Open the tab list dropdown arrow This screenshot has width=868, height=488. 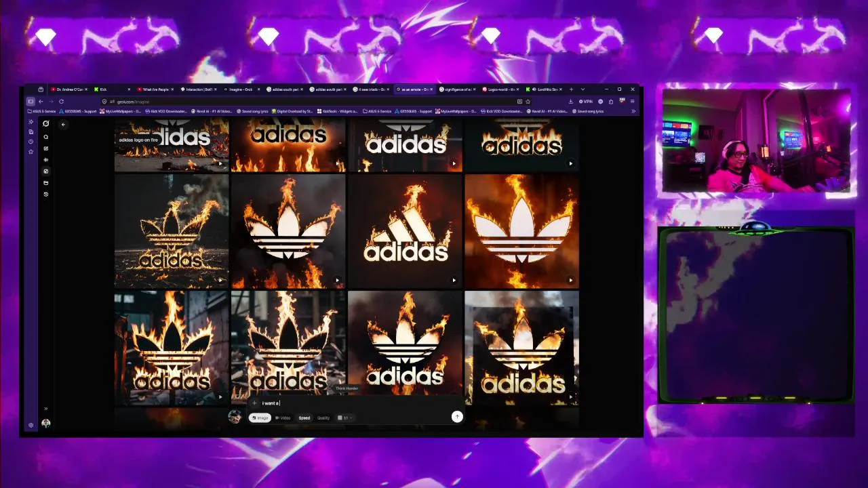point(583,89)
